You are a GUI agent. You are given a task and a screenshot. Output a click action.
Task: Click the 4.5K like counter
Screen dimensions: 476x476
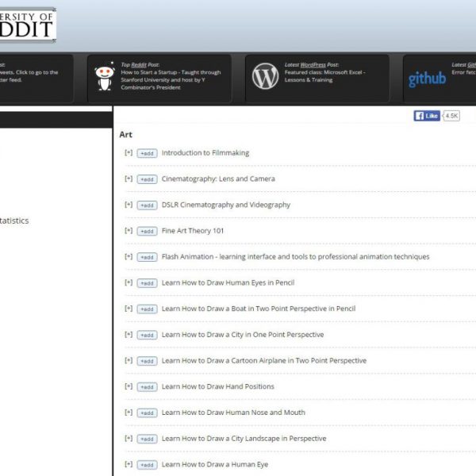click(451, 116)
